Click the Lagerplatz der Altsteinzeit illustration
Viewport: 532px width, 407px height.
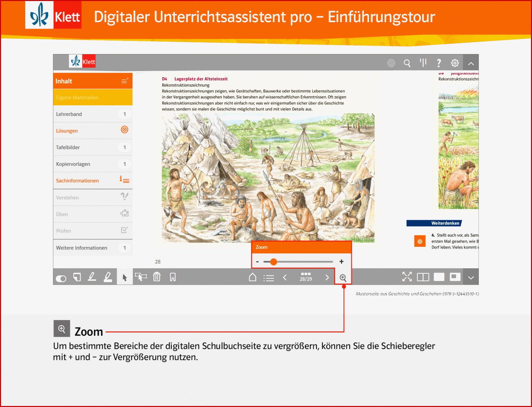click(x=268, y=178)
